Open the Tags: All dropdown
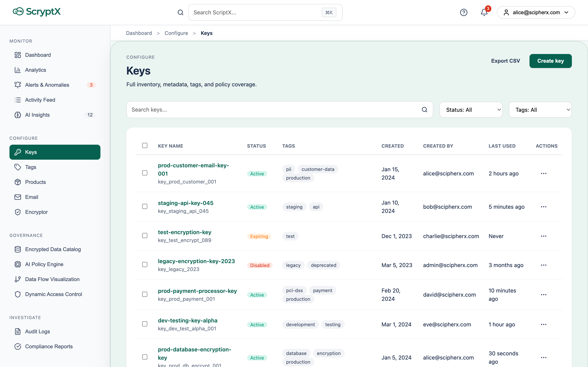 (540, 110)
